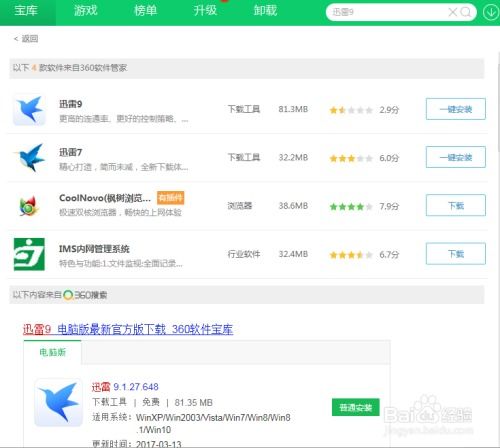This screenshot has width=500, height=448.
Task: Click the 迅雷9 title text
Action: coord(70,104)
